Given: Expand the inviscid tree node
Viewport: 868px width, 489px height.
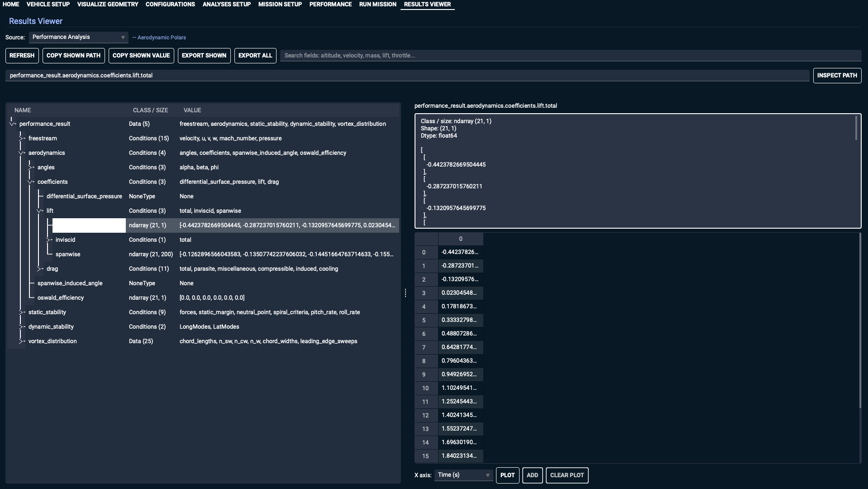Looking at the screenshot, I should tap(48, 240).
